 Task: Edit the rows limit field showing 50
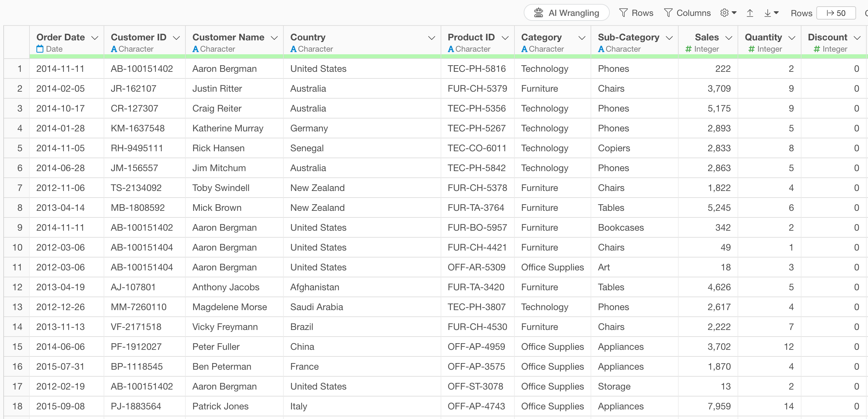pyautogui.click(x=836, y=13)
